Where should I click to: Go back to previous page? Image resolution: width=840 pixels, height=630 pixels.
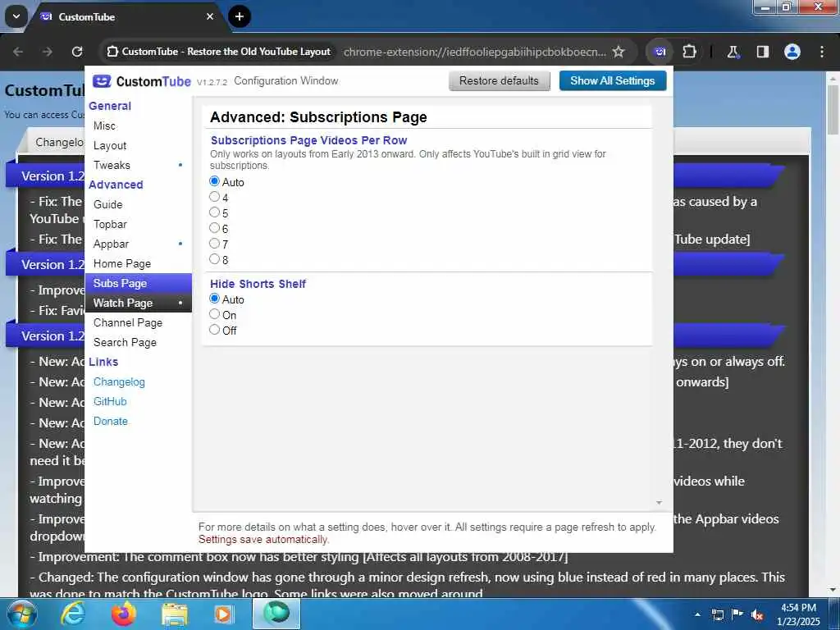18,52
